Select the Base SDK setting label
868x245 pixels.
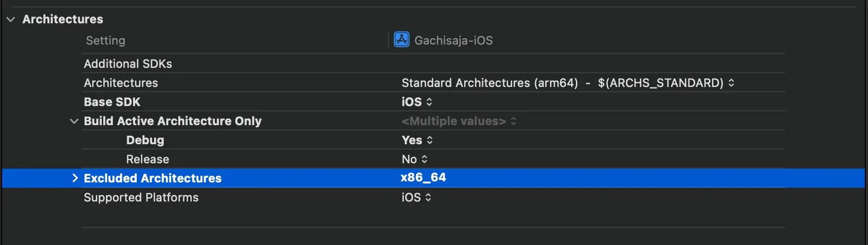point(112,102)
